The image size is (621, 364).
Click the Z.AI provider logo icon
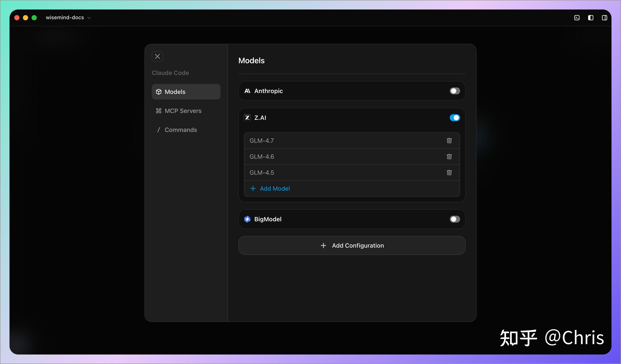247,118
